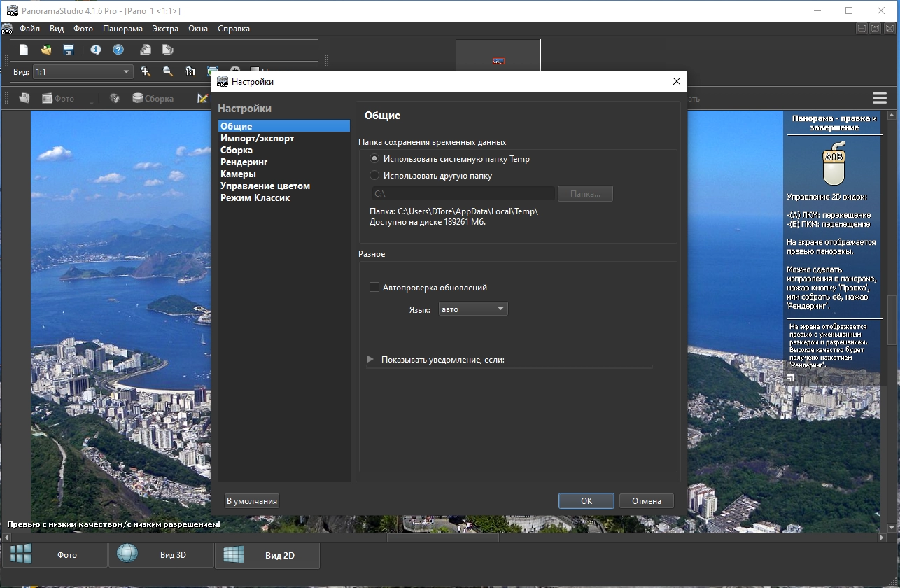This screenshot has height=588, width=900.
Task: Switch to the 'Вид 3D' tab
Action: point(161,555)
